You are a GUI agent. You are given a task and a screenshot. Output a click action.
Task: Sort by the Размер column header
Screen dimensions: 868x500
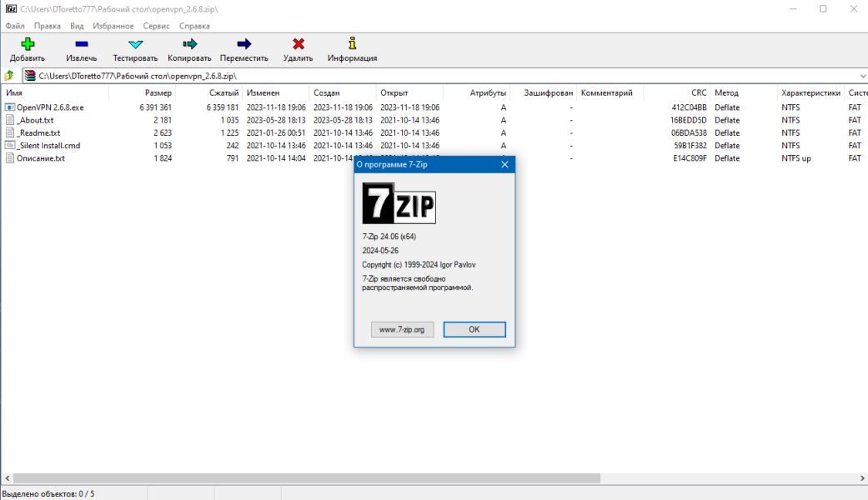coord(158,93)
